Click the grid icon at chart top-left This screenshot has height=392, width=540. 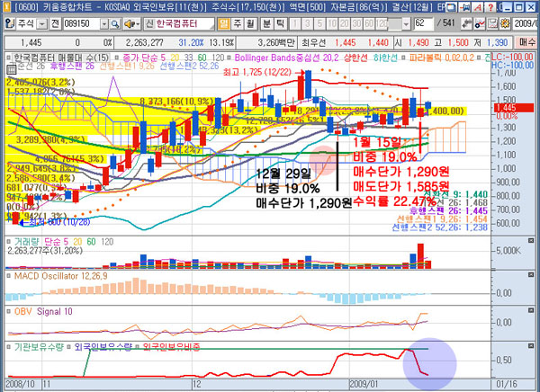[x=12, y=69]
